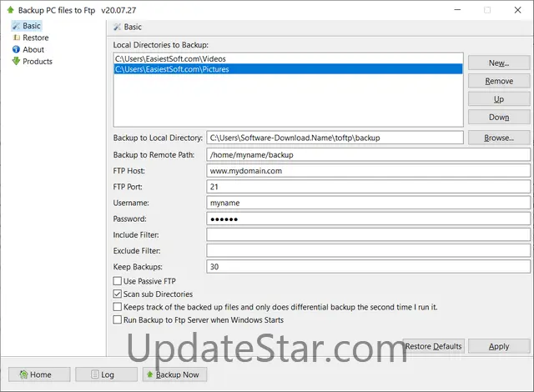The image size is (534, 392).
Task: Click the Restore icon in the sidebar
Action: click(x=16, y=38)
